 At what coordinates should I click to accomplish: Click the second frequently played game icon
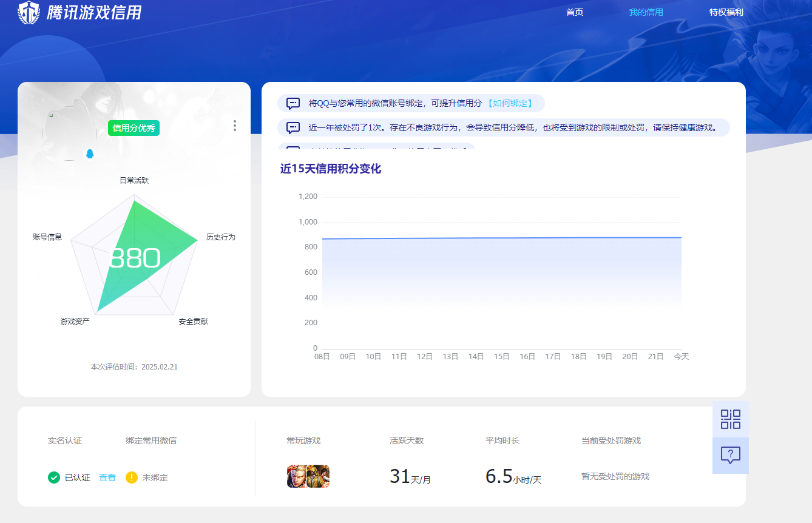point(319,476)
